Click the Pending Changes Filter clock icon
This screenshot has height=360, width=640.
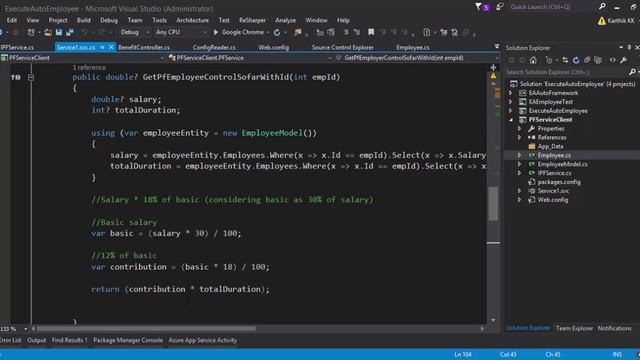549,60
